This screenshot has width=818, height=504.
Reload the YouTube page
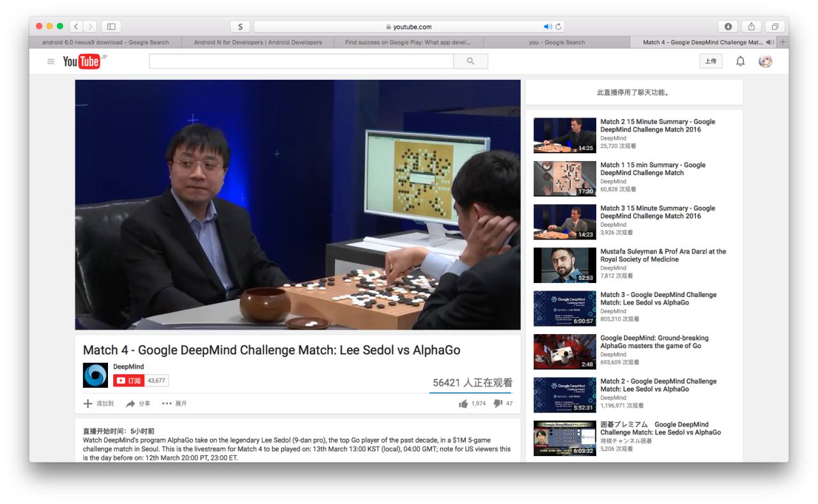click(559, 27)
